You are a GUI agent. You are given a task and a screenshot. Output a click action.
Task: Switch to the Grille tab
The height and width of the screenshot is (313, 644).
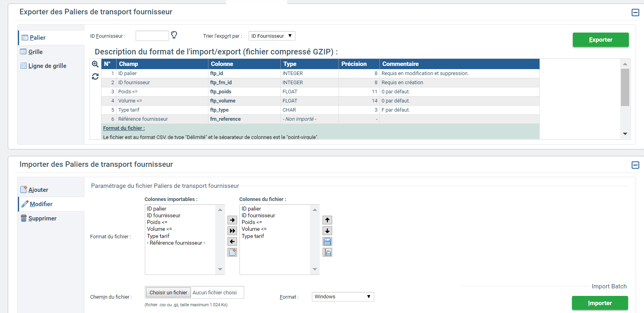point(35,52)
